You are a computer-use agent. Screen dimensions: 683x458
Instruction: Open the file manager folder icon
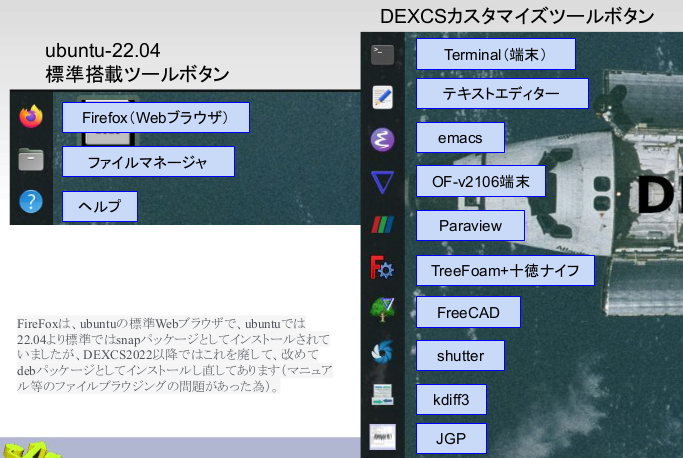[31, 160]
